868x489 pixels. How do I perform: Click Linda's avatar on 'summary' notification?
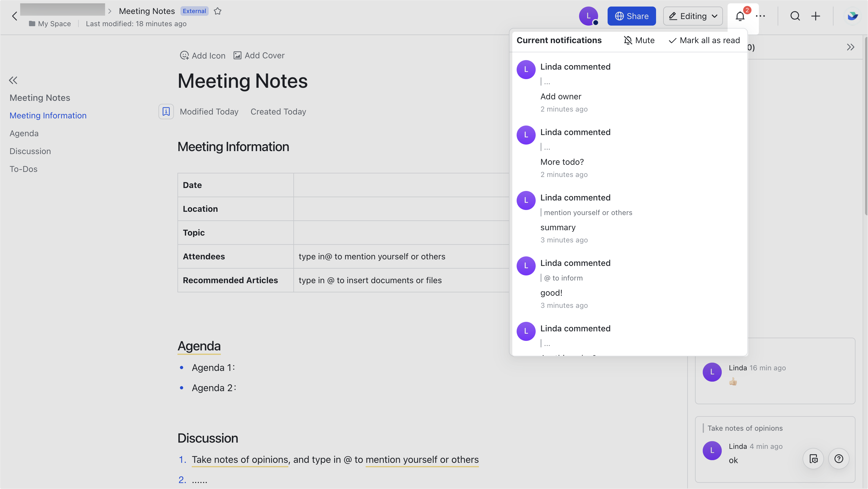coord(526,200)
